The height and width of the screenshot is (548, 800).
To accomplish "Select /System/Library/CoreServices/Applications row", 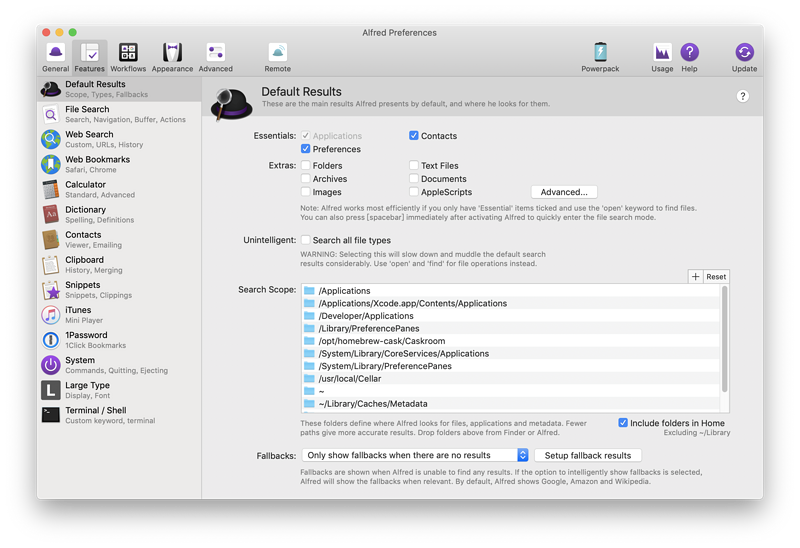I will (511, 354).
